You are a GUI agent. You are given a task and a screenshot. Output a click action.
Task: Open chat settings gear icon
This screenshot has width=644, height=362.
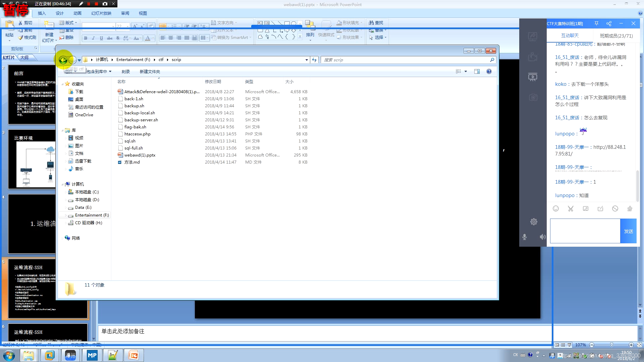pos(534,222)
